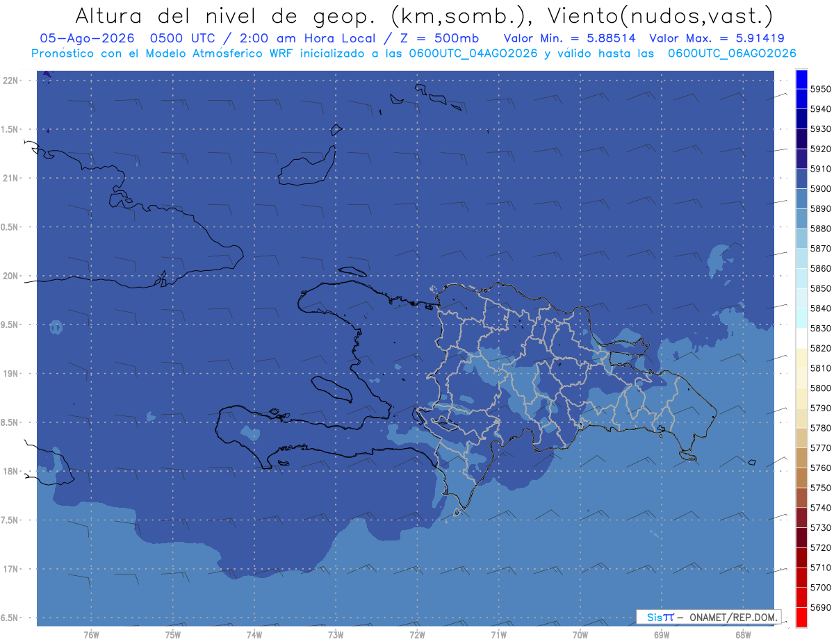Click the '74W' longitude axis label
Viewport: 834px width, 644px height.
[254, 634]
